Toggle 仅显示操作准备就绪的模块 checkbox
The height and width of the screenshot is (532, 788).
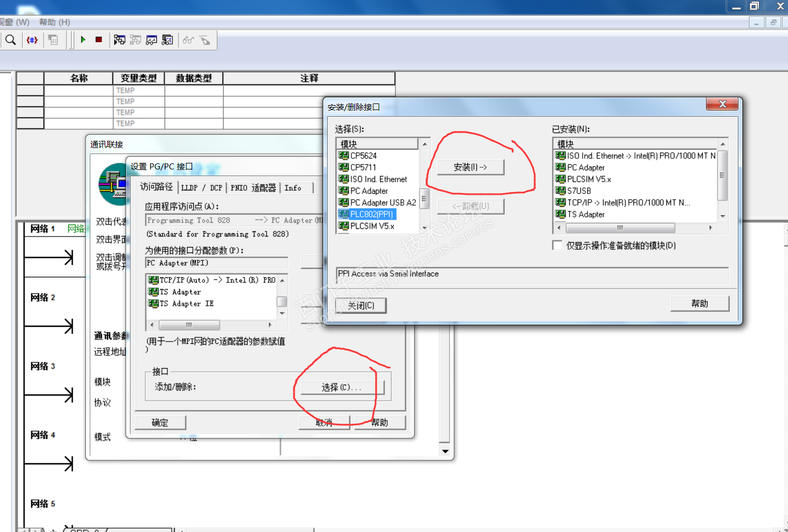557,245
